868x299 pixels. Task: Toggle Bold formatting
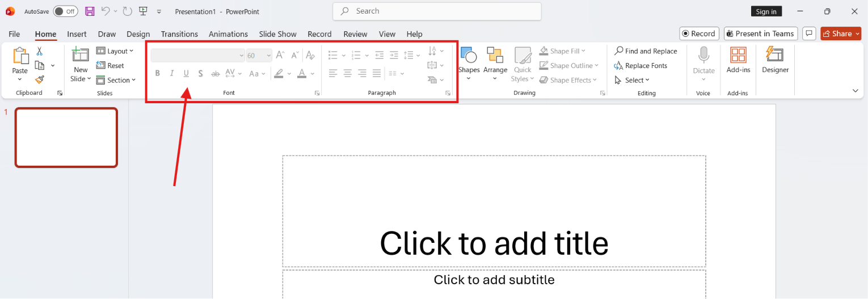tap(157, 73)
